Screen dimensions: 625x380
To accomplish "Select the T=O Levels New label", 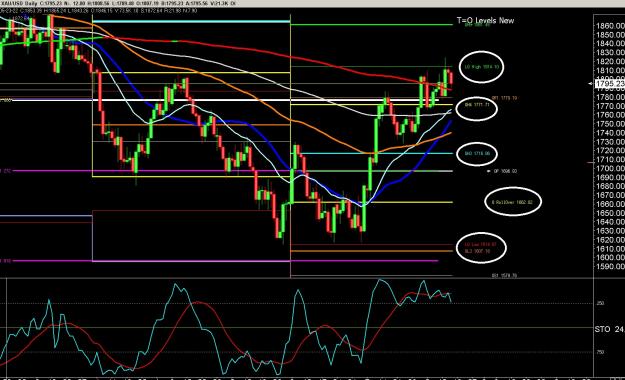I will (485, 20).
